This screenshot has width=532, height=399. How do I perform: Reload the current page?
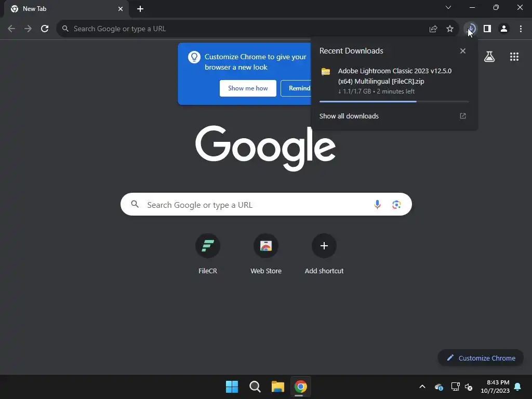pyautogui.click(x=45, y=29)
